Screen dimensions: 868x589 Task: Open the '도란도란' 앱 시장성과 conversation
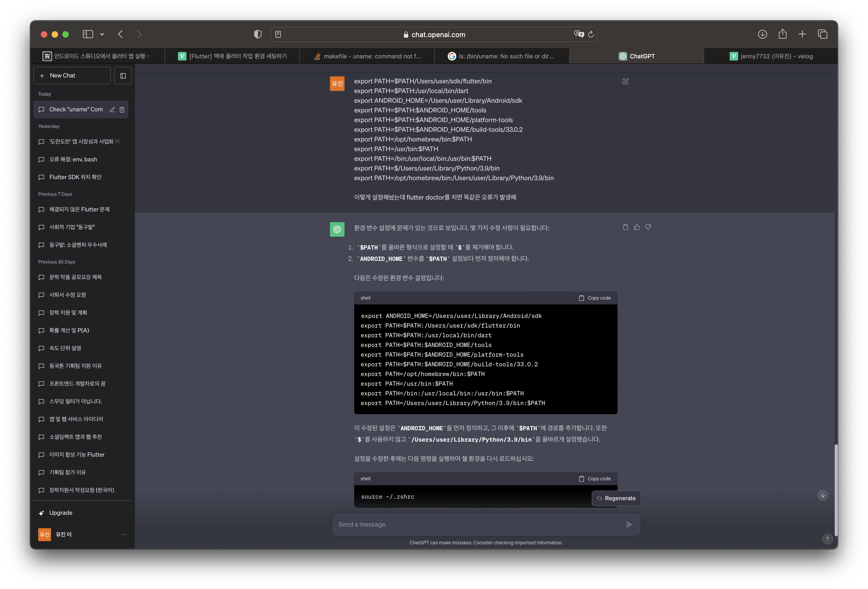[x=81, y=142]
